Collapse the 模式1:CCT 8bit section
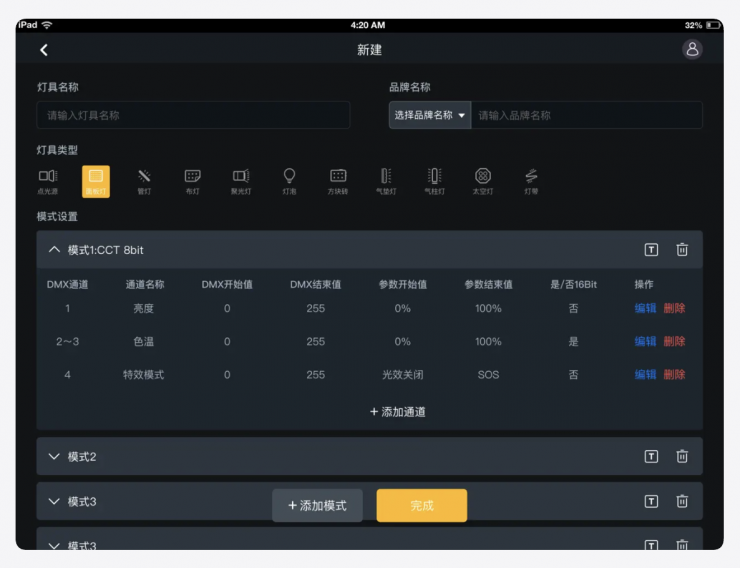The height and width of the screenshot is (568, 740). (55, 250)
